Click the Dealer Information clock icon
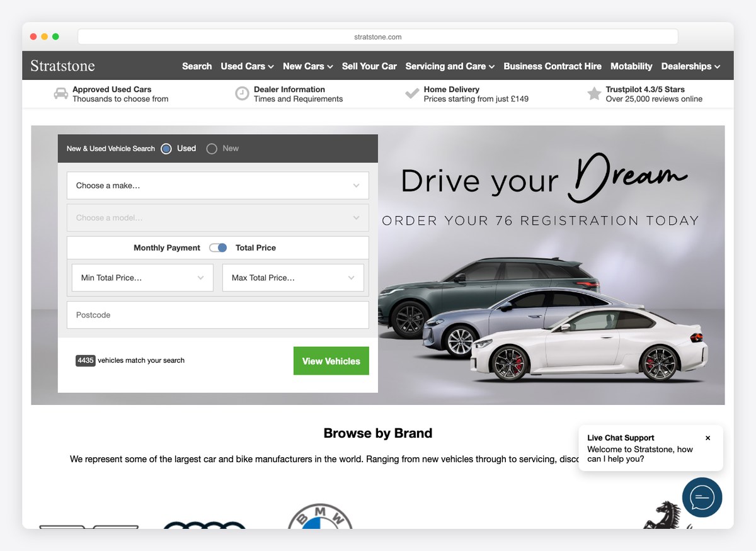The image size is (756, 551). pyautogui.click(x=242, y=94)
